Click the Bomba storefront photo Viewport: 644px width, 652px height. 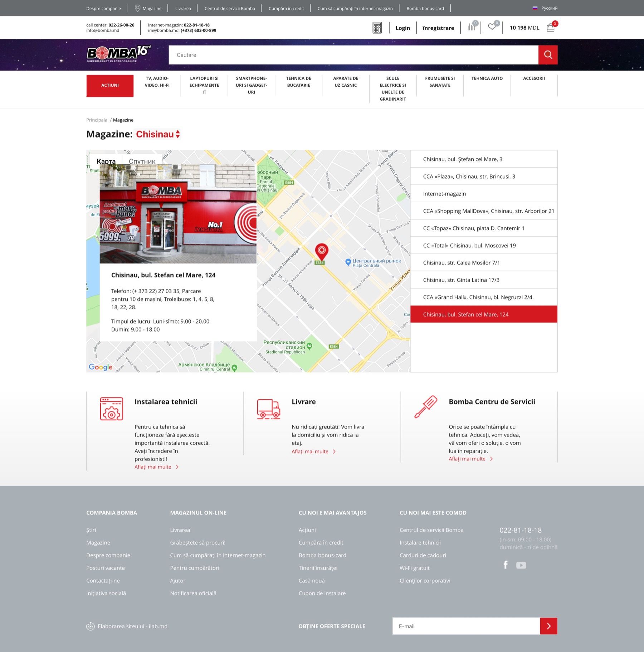point(178,214)
